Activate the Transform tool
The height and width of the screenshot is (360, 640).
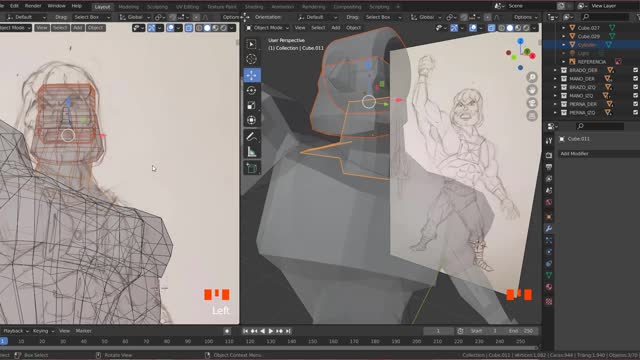[x=251, y=120]
